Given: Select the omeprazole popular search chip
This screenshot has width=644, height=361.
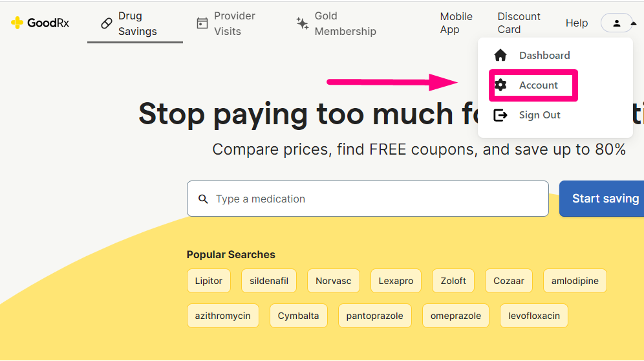Looking at the screenshot, I should click(455, 316).
